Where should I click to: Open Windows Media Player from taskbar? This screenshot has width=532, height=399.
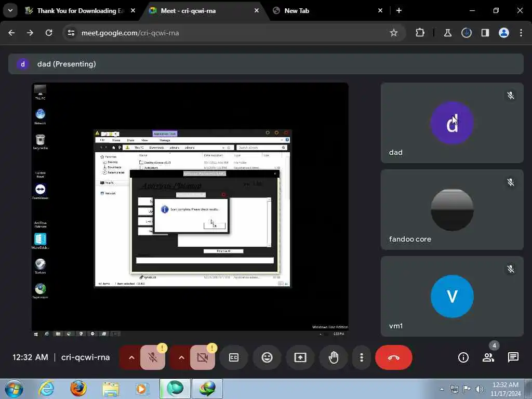[x=141, y=389]
